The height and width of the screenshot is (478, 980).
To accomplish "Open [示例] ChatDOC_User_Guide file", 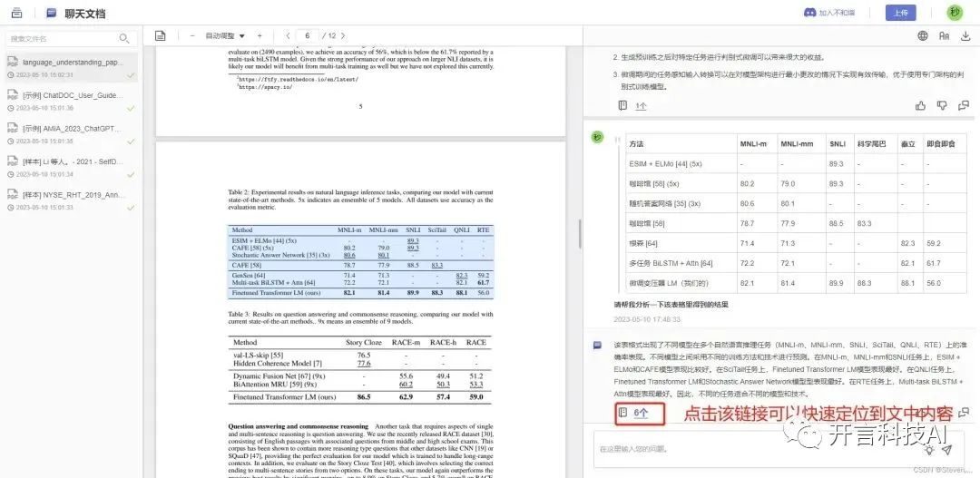I will click(x=72, y=102).
